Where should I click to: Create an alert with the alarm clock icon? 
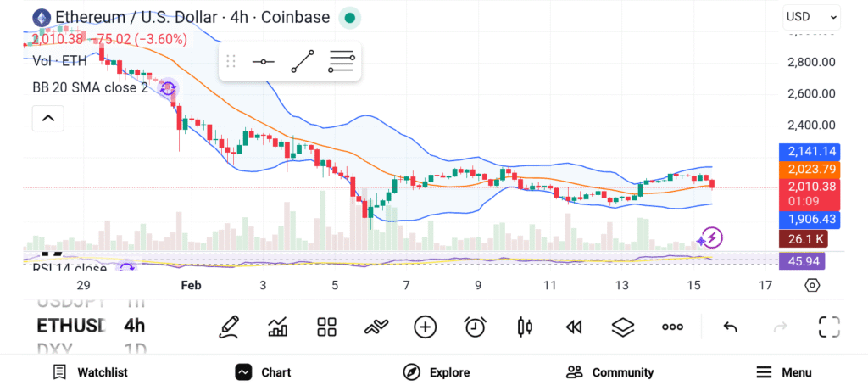click(475, 327)
